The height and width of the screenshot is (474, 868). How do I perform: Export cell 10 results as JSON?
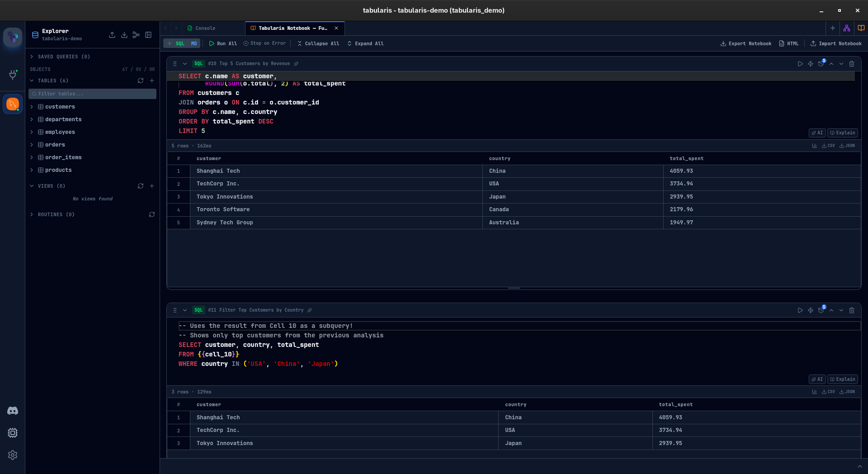pyautogui.click(x=847, y=146)
